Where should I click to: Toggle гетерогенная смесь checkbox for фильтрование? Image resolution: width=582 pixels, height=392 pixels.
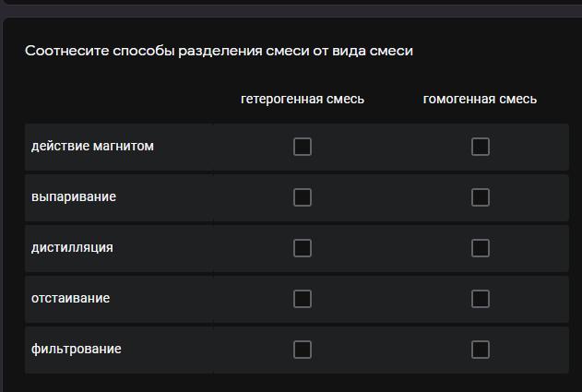[303, 350]
